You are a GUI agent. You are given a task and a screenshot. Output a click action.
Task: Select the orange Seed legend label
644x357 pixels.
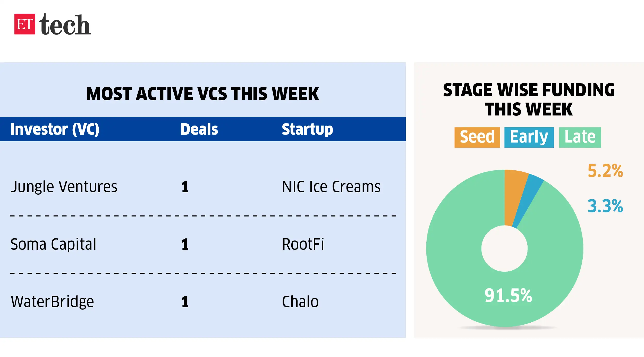pos(477,137)
